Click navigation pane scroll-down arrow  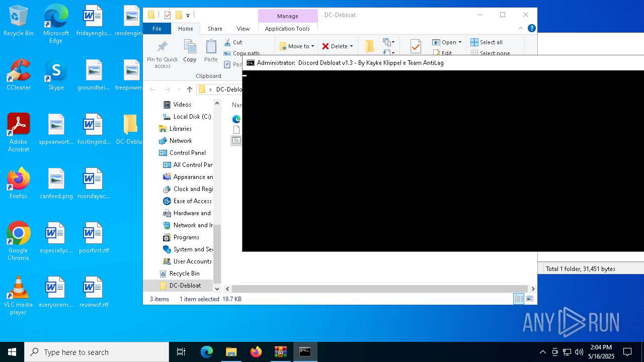[x=217, y=289]
